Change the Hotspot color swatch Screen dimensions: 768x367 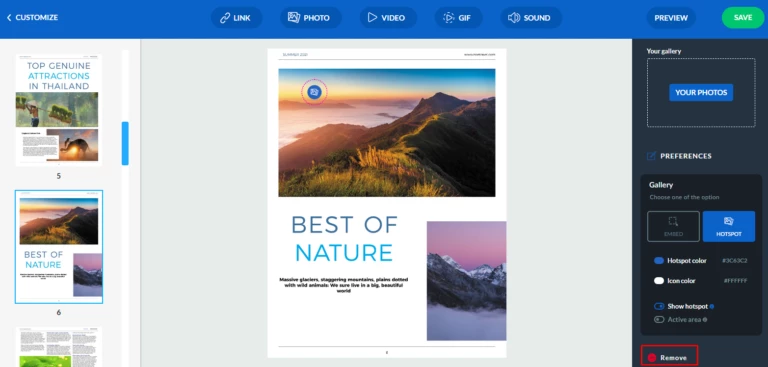pyautogui.click(x=659, y=261)
